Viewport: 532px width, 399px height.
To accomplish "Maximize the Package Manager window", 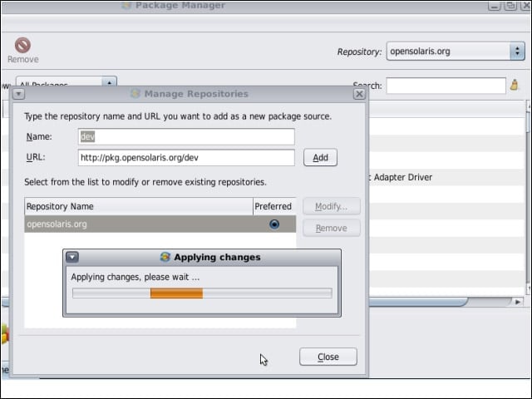I will pos(510,6).
